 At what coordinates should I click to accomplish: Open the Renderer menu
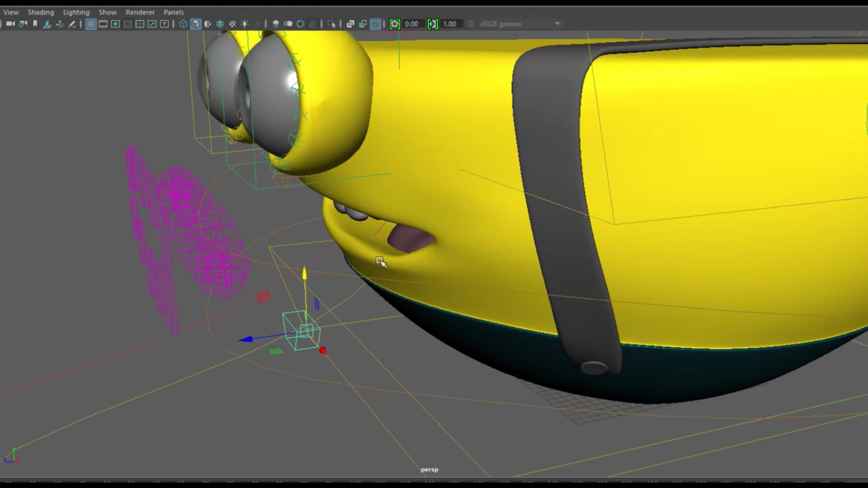pyautogui.click(x=140, y=12)
